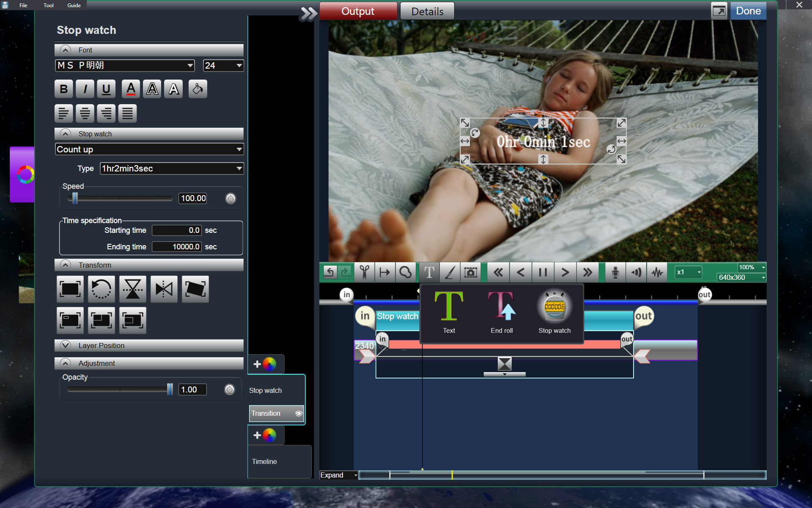The width and height of the screenshot is (812, 508).
Task: Click the flip vertical transform icon
Action: (133, 289)
